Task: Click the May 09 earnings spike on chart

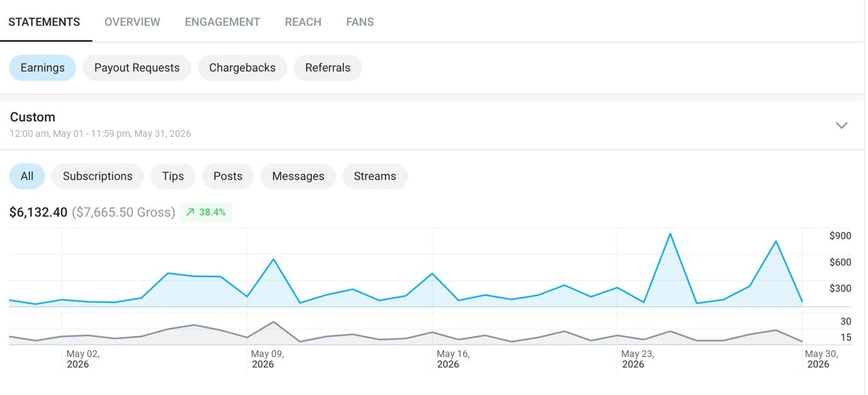Action: [x=273, y=259]
